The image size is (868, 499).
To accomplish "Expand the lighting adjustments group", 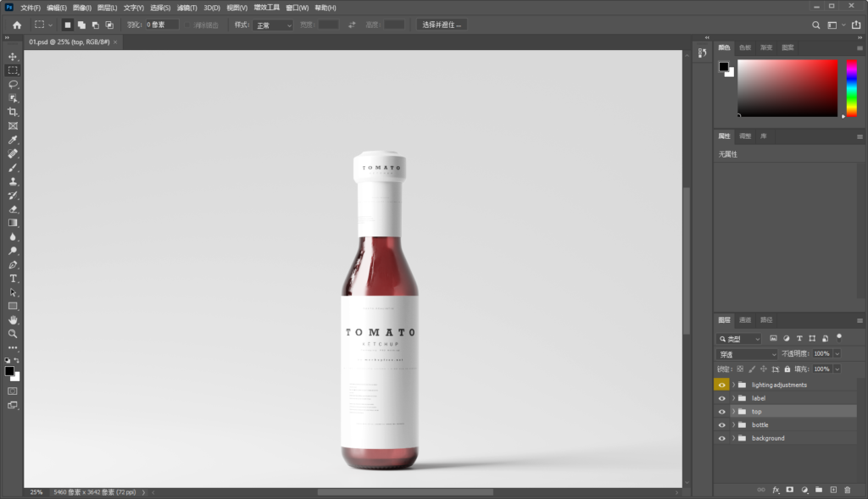I will click(733, 385).
